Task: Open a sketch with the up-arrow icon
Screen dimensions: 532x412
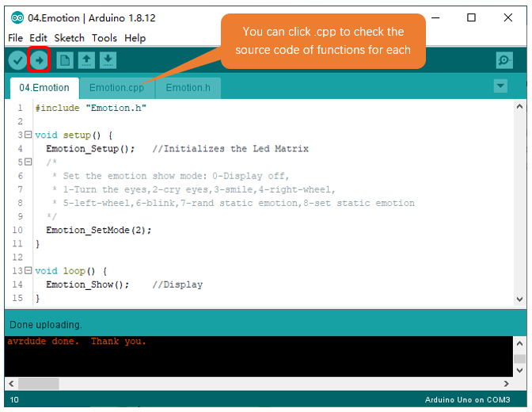Action: tap(86, 60)
